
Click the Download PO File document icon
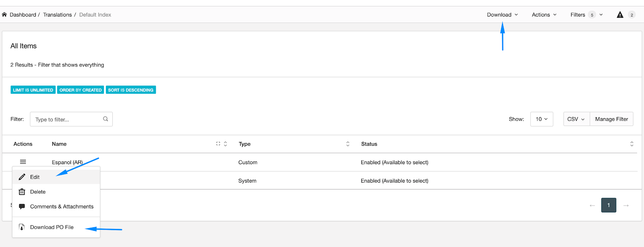(x=22, y=227)
